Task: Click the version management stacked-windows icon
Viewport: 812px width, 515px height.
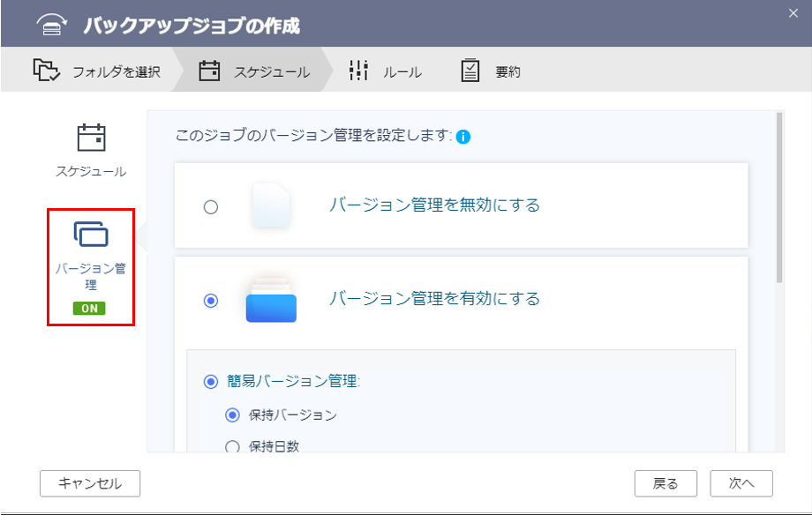Action: [91, 235]
